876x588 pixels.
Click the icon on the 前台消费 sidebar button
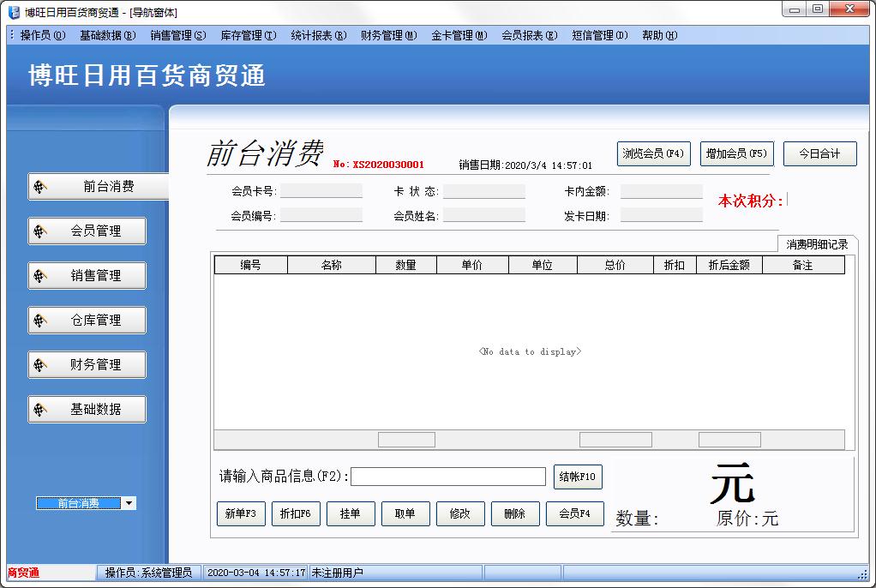pos(39,187)
